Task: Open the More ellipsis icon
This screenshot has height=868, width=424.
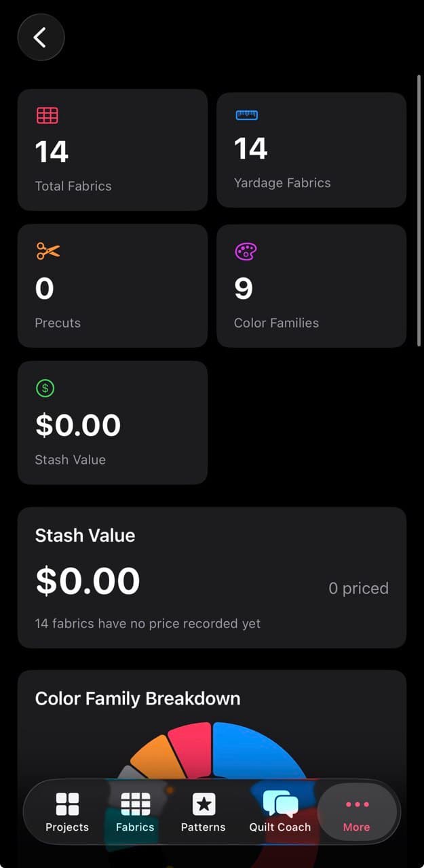Action: pyautogui.click(x=356, y=804)
